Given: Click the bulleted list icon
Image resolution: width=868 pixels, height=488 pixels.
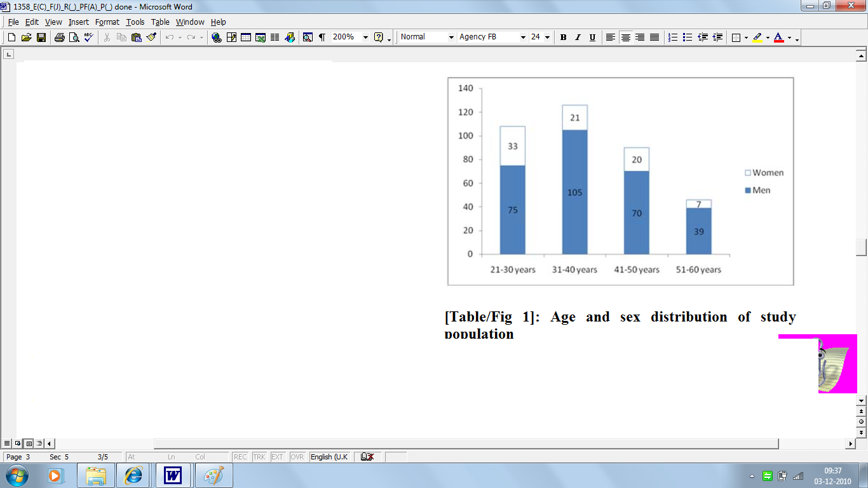Looking at the screenshot, I should click(687, 37).
